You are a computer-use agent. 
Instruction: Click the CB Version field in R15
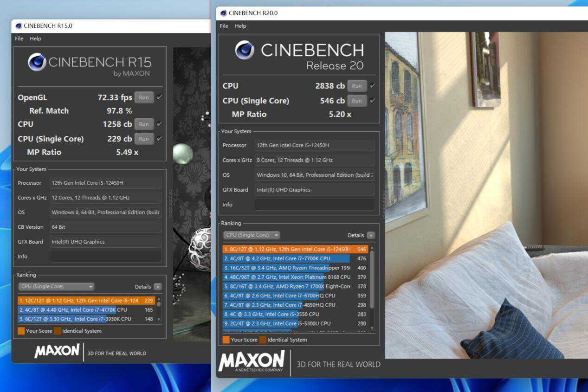(x=105, y=227)
